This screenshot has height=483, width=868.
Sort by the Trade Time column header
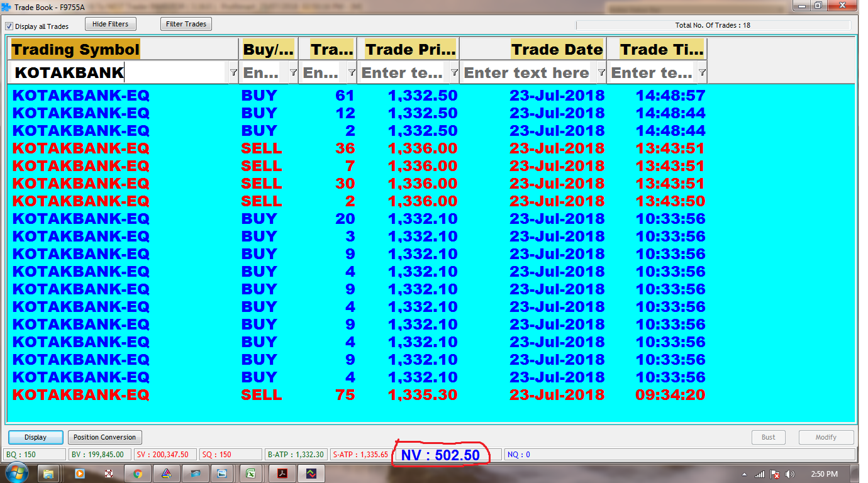pyautogui.click(x=657, y=49)
